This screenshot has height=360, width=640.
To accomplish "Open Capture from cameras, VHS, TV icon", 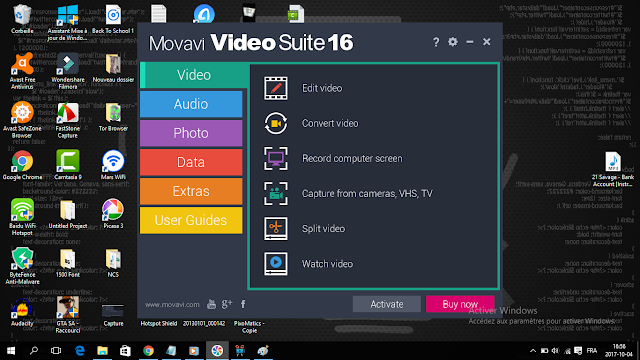I will pyautogui.click(x=276, y=193).
